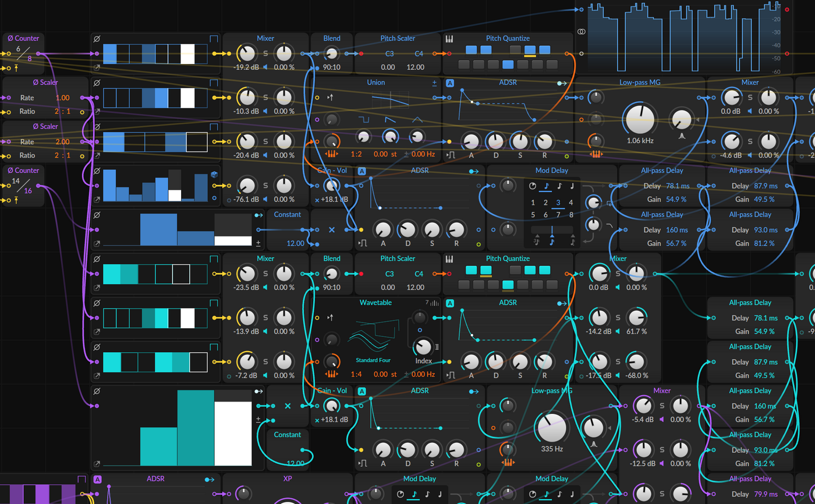
Task: Pop out the large cyan bar steps module
Action: pos(97,464)
